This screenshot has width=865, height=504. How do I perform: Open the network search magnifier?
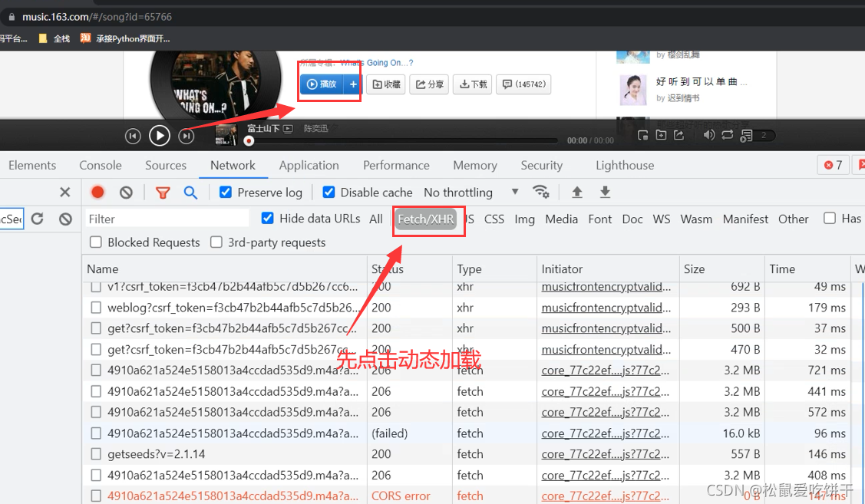click(190, 193)
